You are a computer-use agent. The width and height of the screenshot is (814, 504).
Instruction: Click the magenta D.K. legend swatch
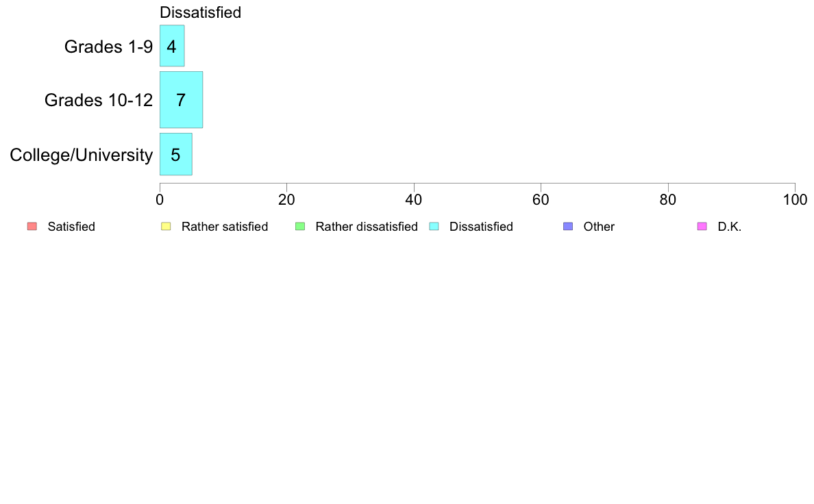coord(702,227)
